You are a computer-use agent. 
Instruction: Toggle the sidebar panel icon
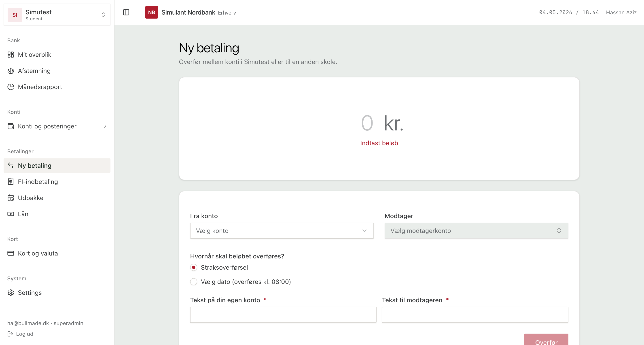point(126,12)
